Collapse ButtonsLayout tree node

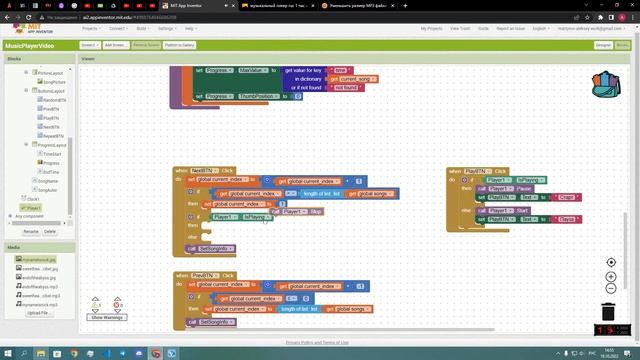[26, 90]
